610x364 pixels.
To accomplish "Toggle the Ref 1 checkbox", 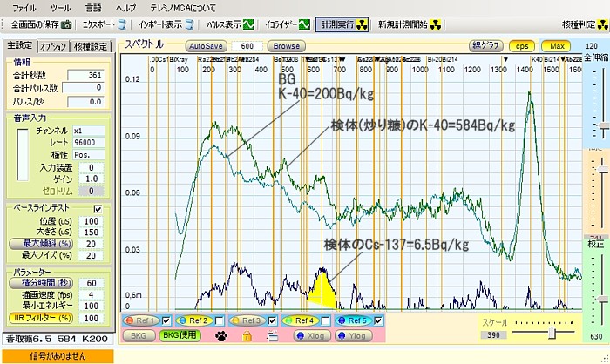I will coord(166,320).
